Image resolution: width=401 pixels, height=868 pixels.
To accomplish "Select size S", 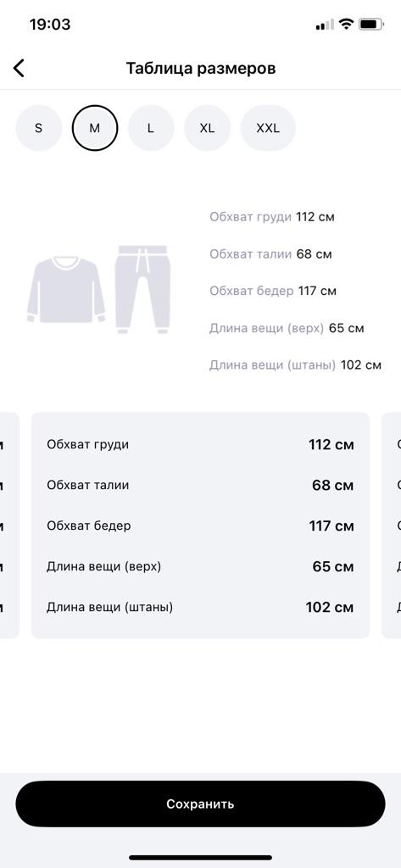I will [38, 128].
